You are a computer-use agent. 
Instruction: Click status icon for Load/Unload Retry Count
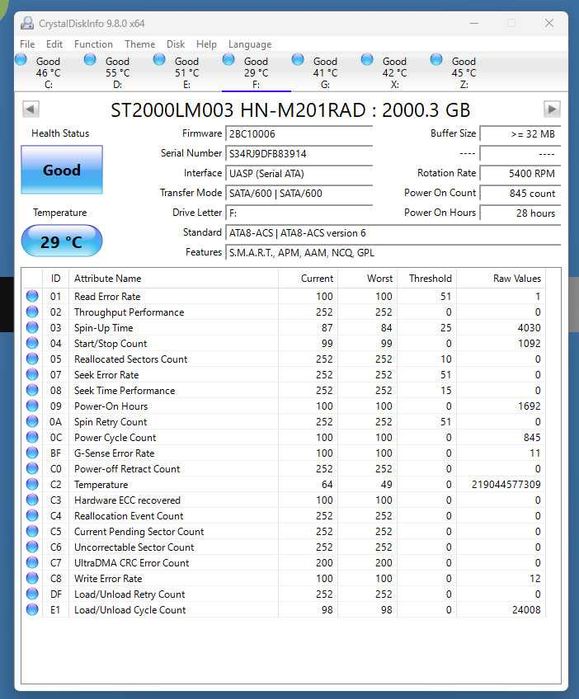coord(32,594)
